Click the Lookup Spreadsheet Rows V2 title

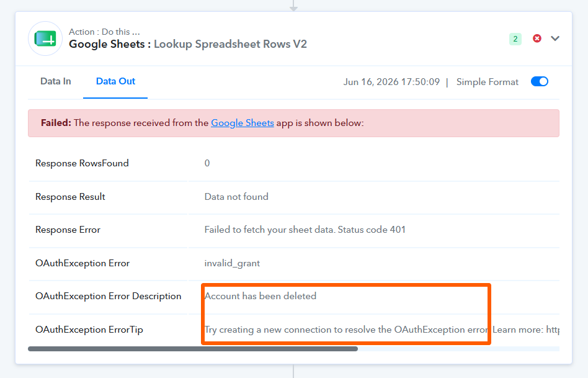[230, 44]
